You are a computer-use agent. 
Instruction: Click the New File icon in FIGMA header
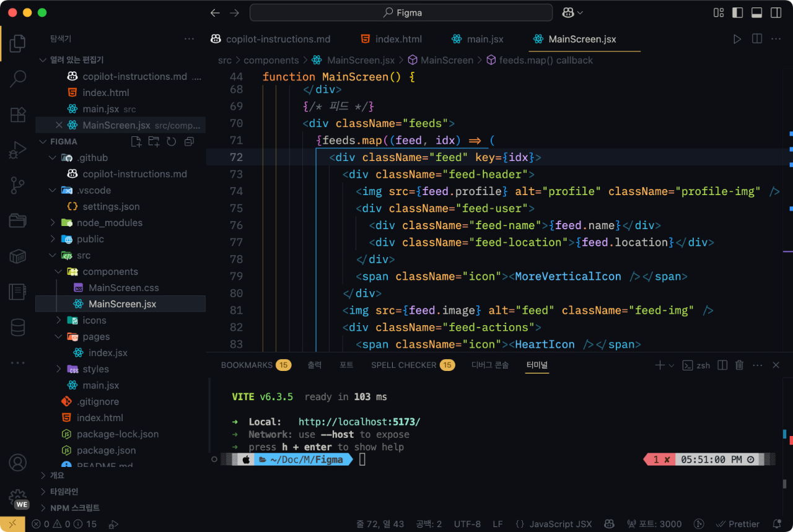[x=136, y=141]
